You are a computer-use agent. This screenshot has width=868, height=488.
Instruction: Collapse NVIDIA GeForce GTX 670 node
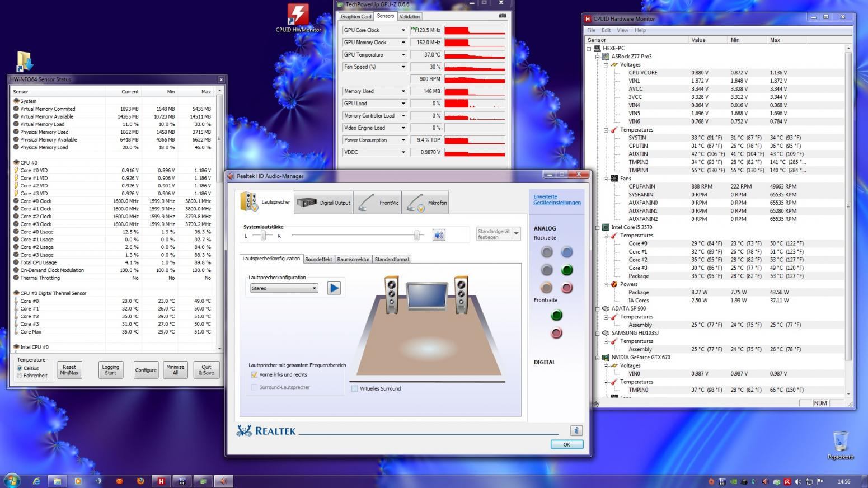point(597,357)
